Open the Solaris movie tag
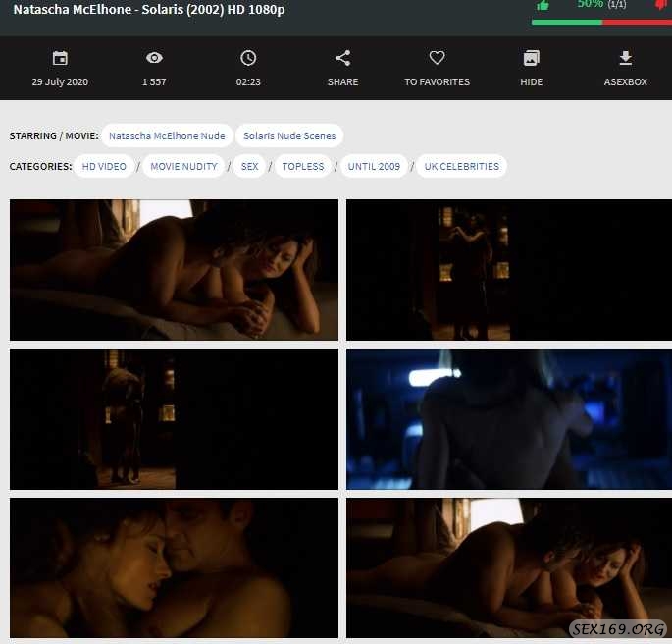This screenshot has width=672, height=644. pos(289,136)
